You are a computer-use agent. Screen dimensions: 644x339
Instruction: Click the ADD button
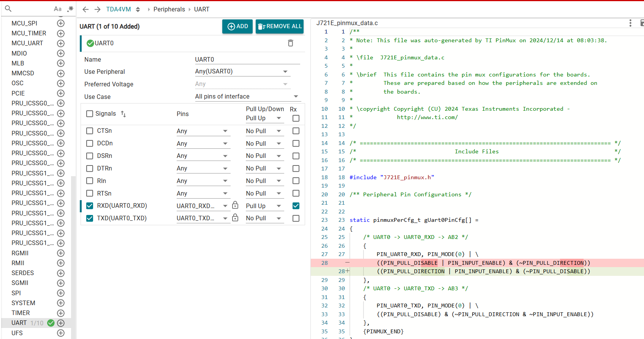237,26
